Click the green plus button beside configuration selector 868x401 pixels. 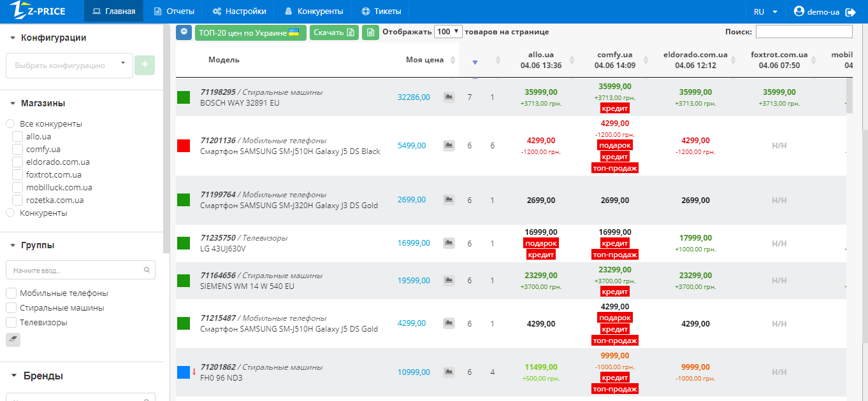144,65
